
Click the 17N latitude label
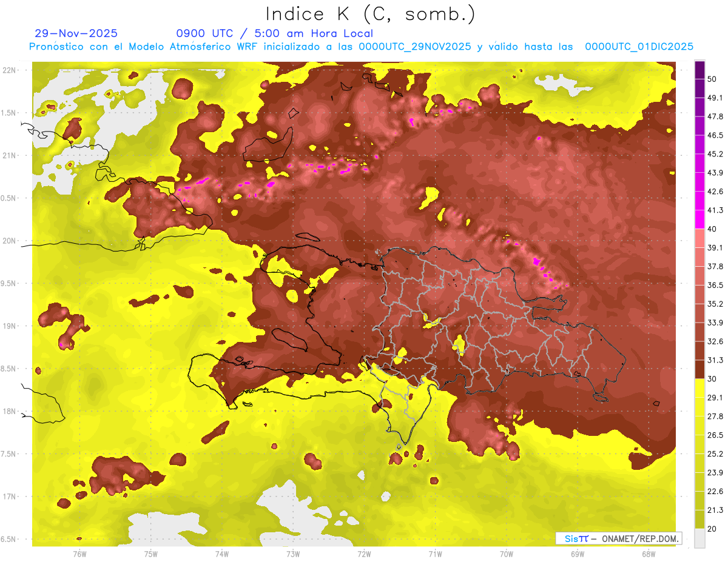[x=10, y=497]
